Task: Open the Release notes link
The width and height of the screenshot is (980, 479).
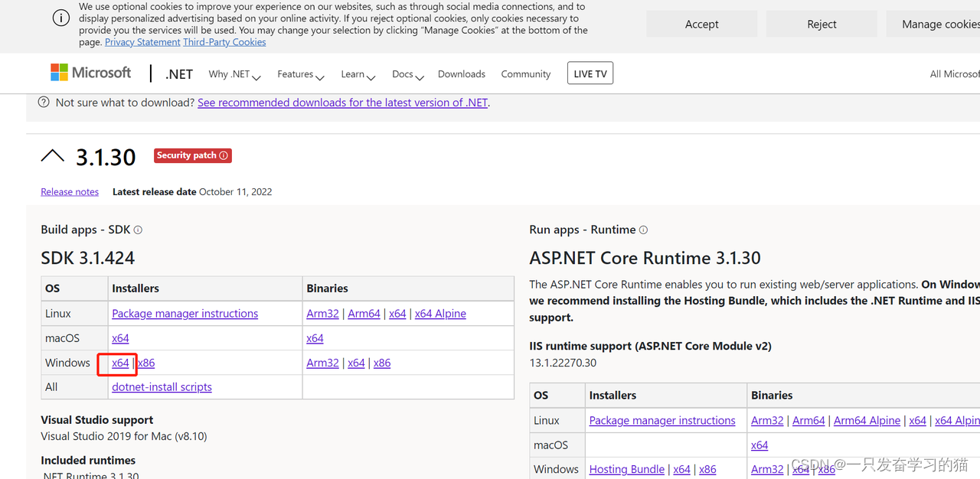Action: (70, 192)
